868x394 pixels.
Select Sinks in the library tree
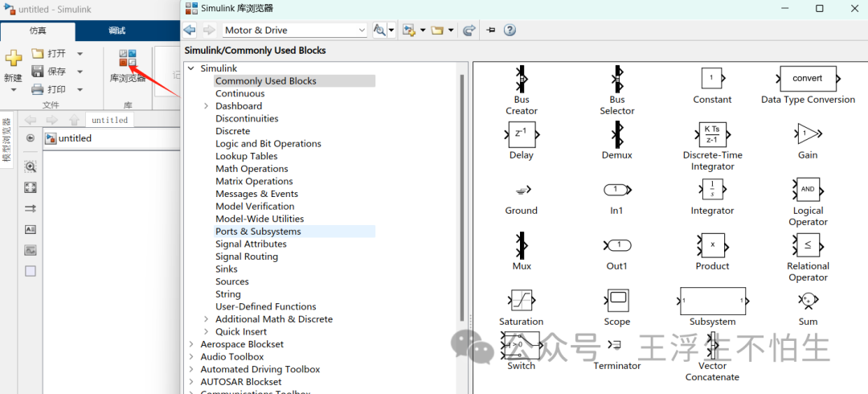(x=227, y=269)
